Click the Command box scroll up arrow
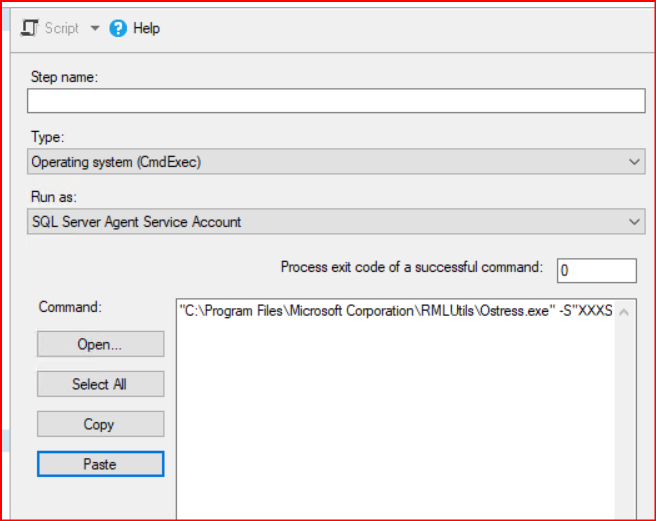 click(625, 312)
